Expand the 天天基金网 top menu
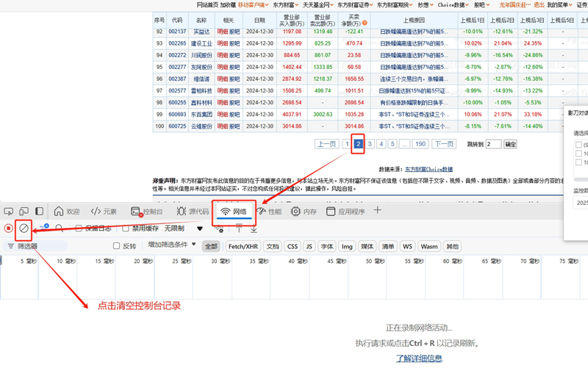The image size is (588, 385). 318,5
